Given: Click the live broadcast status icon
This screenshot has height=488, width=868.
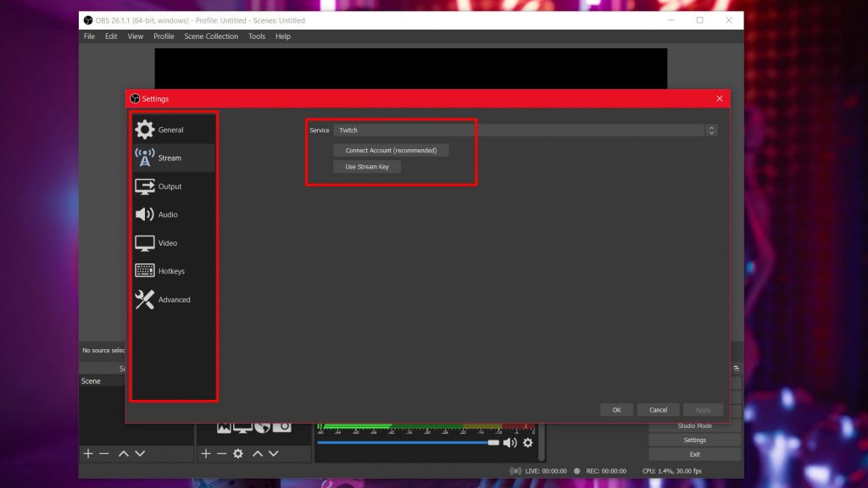Looking at the screenshot, I should (x=515, y=471).
